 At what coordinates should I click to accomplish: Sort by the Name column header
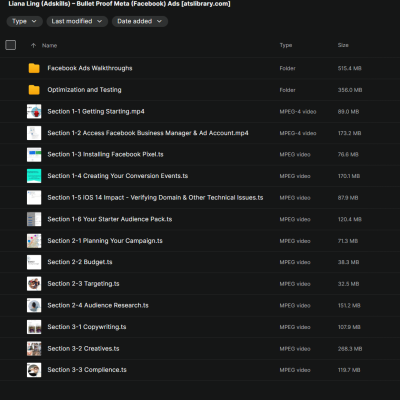[49, 46]
